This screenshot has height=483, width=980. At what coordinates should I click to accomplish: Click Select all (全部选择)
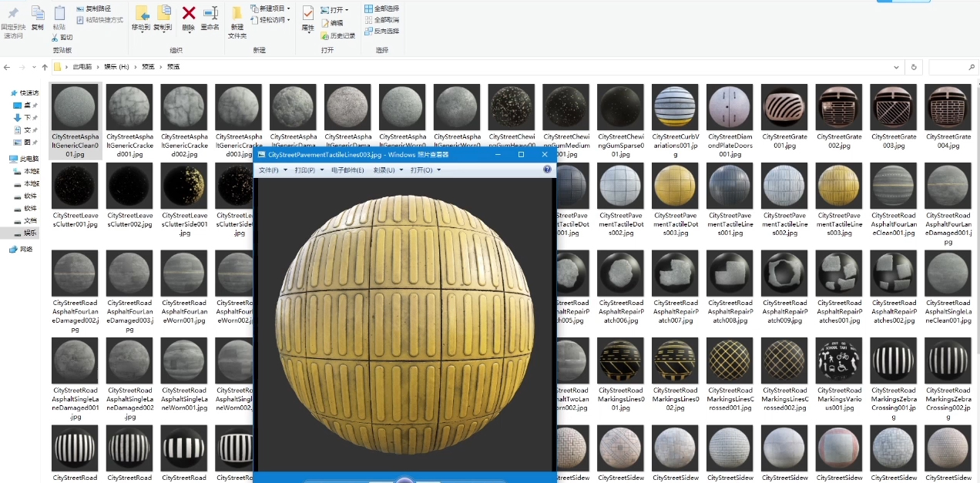point(382,8)
